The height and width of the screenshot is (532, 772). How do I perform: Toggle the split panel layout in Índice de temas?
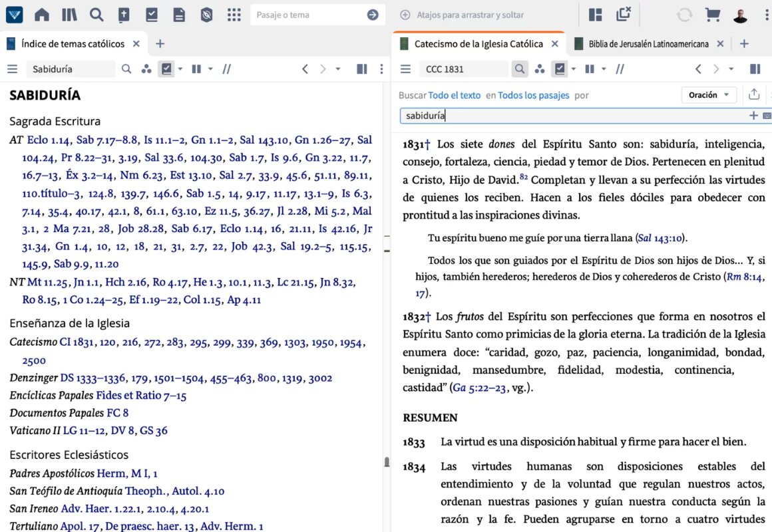coord(362,69)
